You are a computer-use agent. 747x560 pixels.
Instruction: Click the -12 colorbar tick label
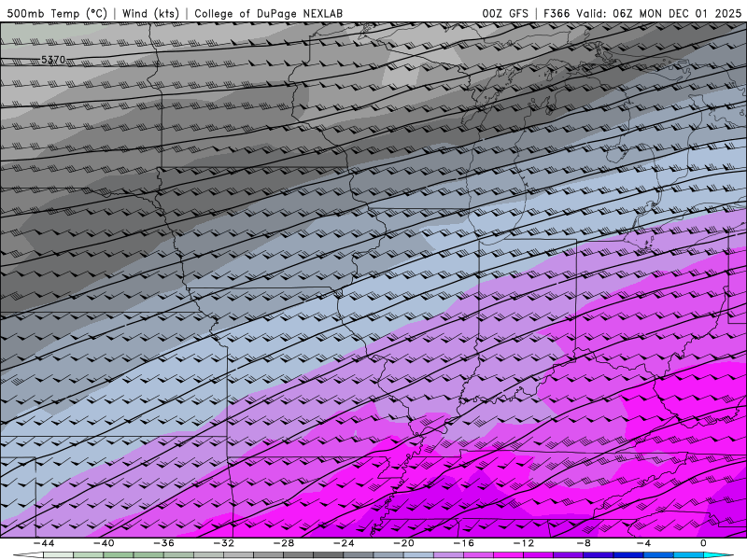pos(524,543)
